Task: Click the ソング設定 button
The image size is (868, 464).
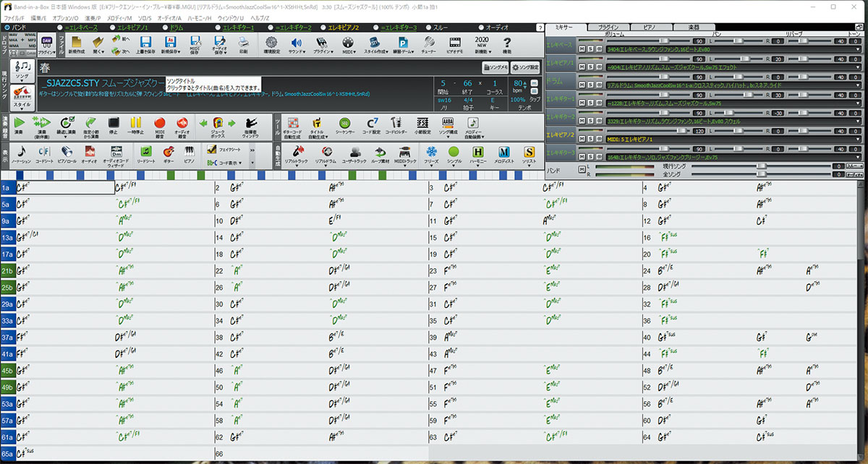Action: click(527, 67)
